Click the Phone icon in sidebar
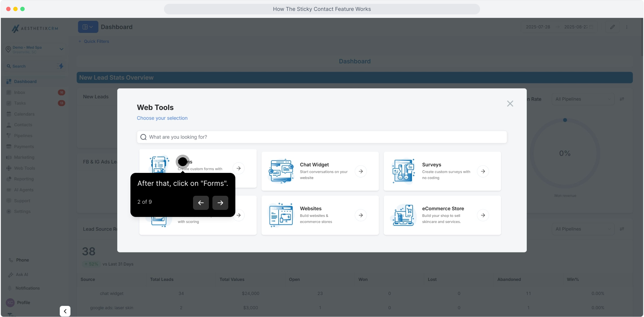 click(x=11, y=260)
